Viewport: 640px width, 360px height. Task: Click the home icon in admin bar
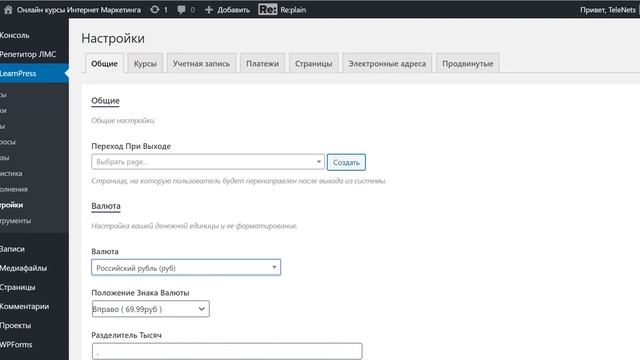[x=8, y=9]
